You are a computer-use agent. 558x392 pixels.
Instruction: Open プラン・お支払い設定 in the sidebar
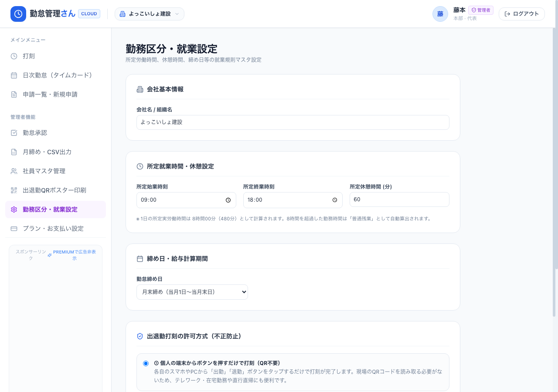[x=55, y=229]
